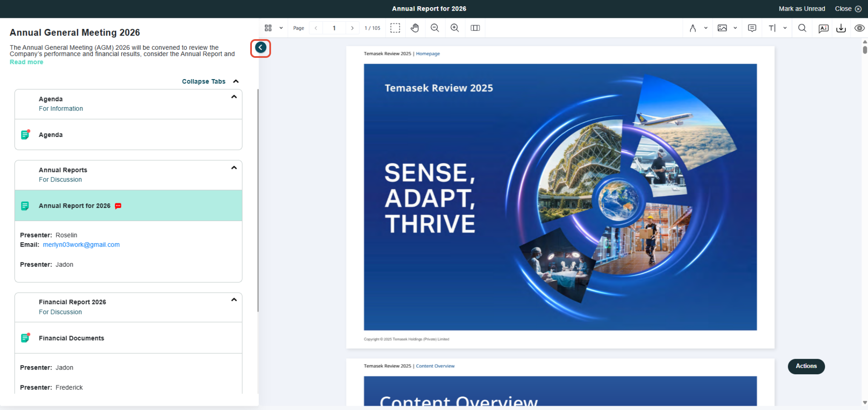This screenshot has width=868, height=410.
Task: Select the text insertion tool
Action: [772, 28]
